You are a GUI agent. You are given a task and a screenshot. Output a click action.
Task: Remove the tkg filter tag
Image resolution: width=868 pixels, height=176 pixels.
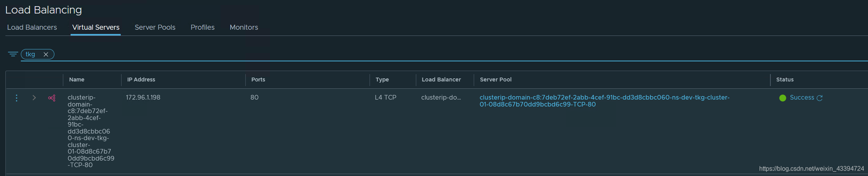click(46, 54)
